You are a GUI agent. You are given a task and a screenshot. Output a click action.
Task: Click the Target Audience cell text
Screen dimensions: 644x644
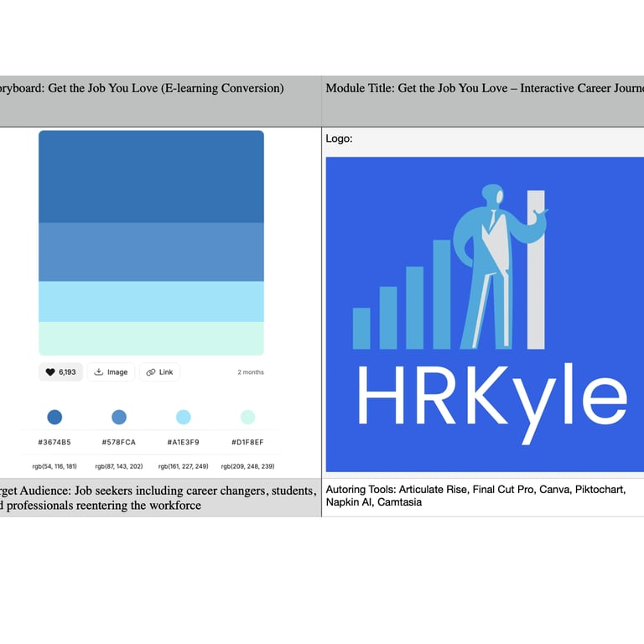tap(158, 498)
